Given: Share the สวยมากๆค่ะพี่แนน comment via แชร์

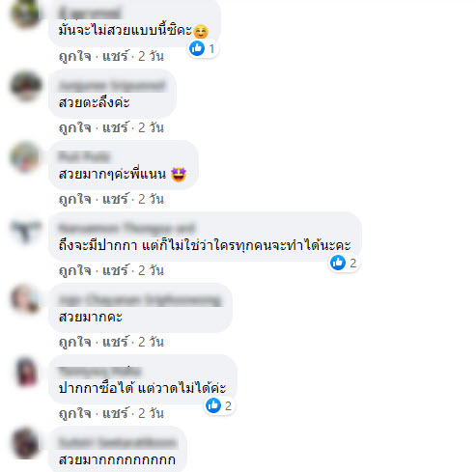Looking at the screenshot, I should coord(115,199).
